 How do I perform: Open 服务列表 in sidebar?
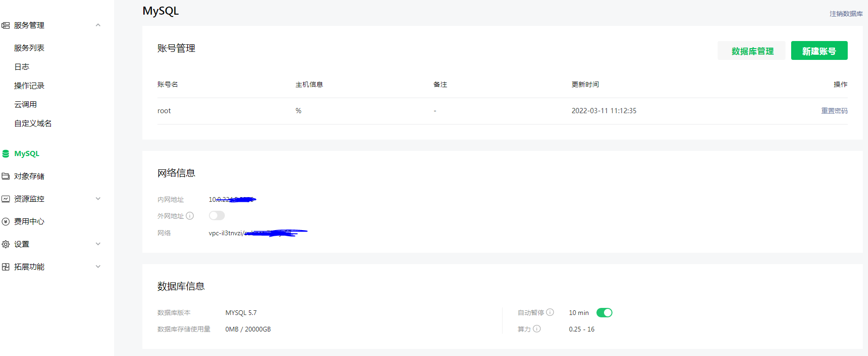point(29,48)
